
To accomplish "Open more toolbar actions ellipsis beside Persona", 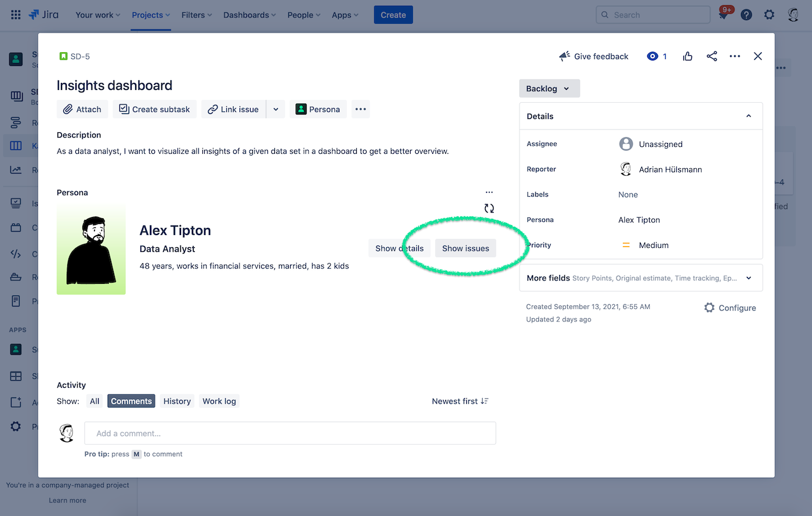I will (x=361, y=109).
